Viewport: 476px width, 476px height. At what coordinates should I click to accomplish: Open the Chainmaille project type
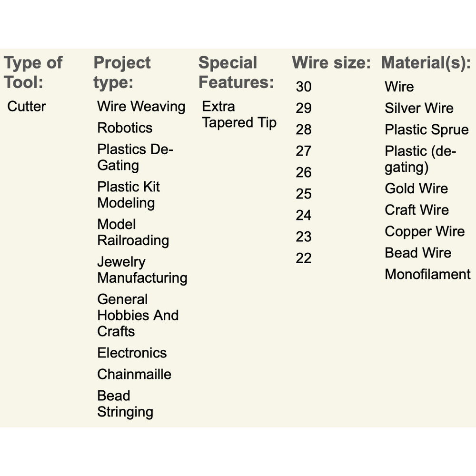coord(134,374)
